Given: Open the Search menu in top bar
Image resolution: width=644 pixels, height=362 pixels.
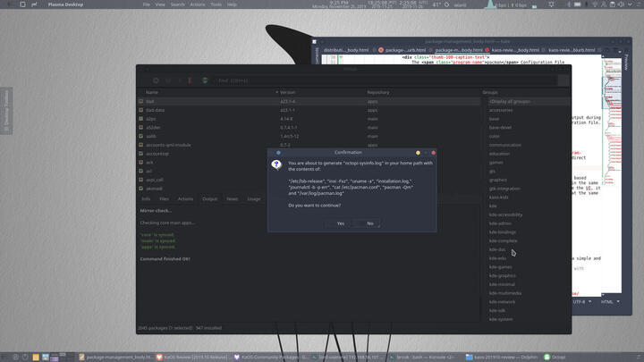Looking at the screenshot, I should click(177, 4).
